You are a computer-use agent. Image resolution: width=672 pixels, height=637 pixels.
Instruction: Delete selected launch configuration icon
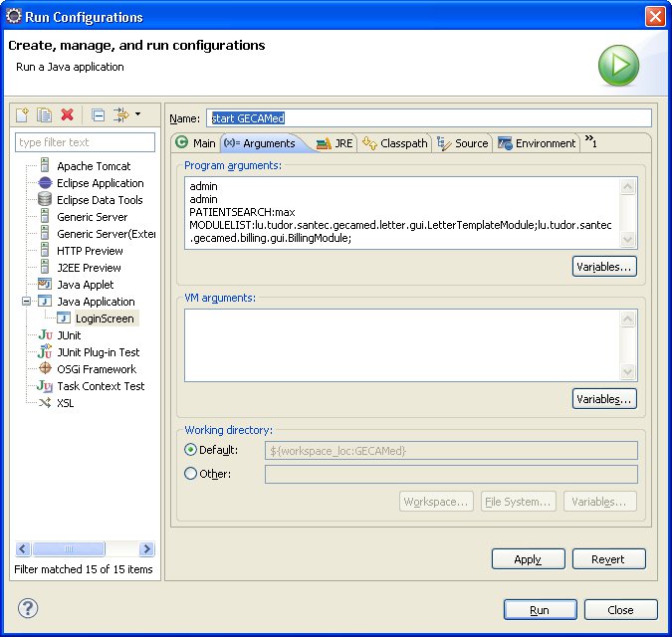68,115
